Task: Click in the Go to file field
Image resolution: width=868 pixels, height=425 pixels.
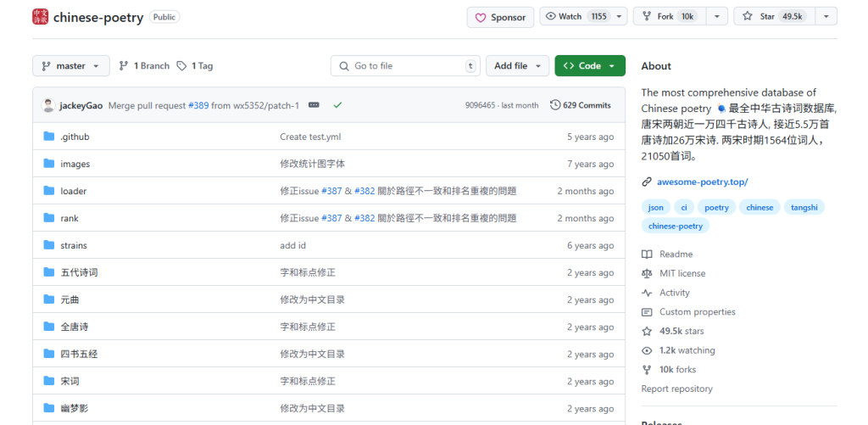Action: pyautogui.click(x=405, y=66)
